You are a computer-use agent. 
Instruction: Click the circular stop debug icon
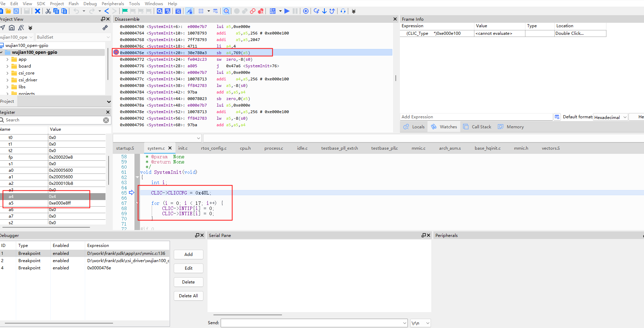pyautogui.click(x=306, y=11)
